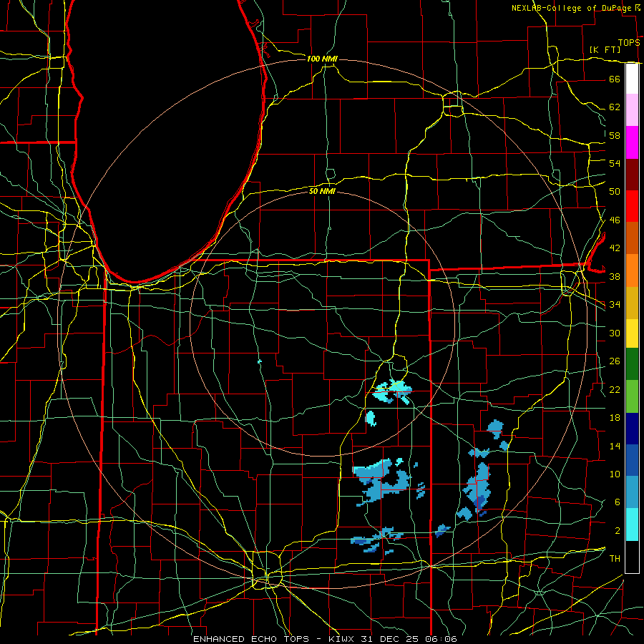The height and width of the screenshot is (644, 644).
Task: Select the magenta legend color band
Action: [x=632, y=142]
